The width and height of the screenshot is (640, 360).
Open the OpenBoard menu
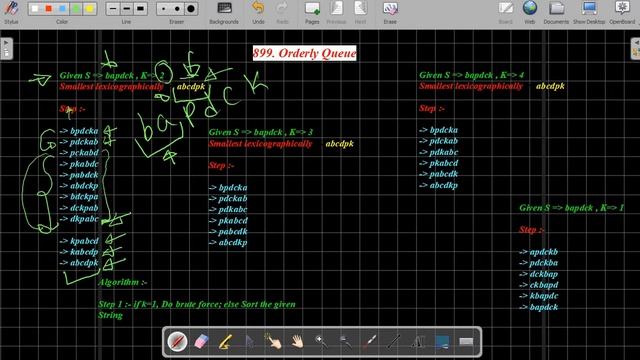[x=622, y=12]
